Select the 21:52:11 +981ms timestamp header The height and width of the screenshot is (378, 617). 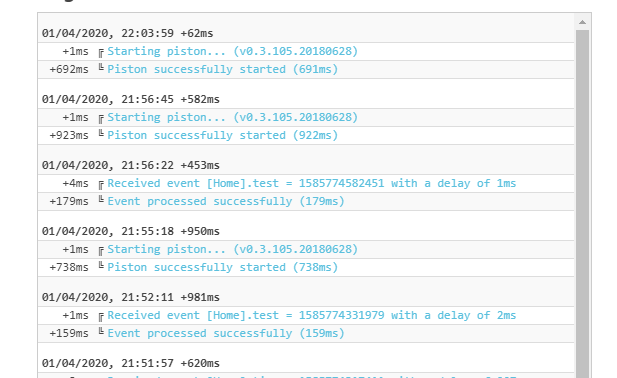(x=131, y=297)
